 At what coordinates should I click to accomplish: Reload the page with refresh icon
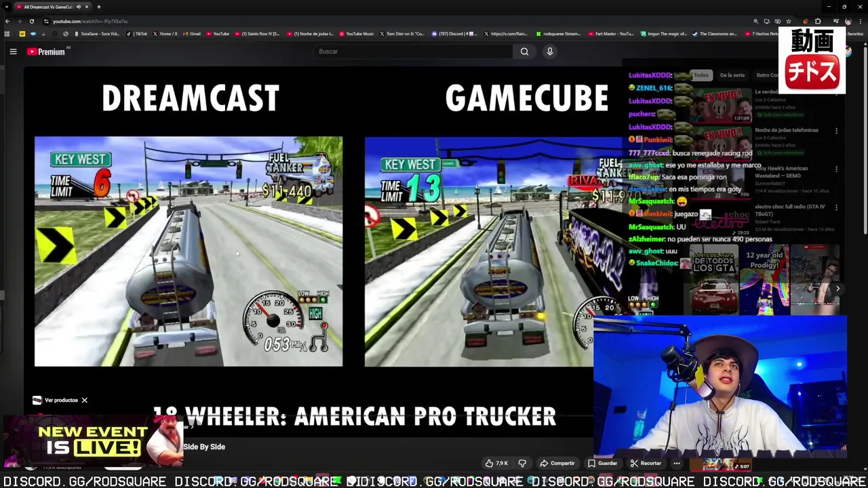31,21
